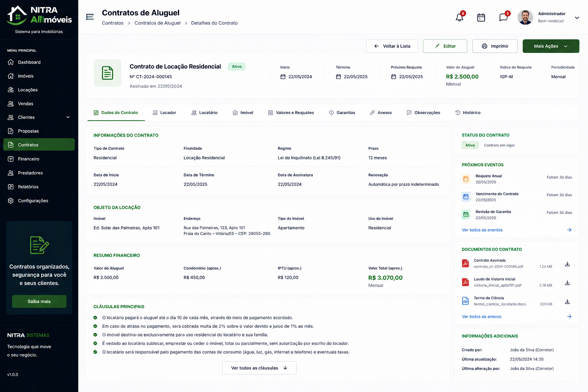The image size is (588, 392).
Task: Click the Reajuste Anual event icon
Action: tap(466, 179)
